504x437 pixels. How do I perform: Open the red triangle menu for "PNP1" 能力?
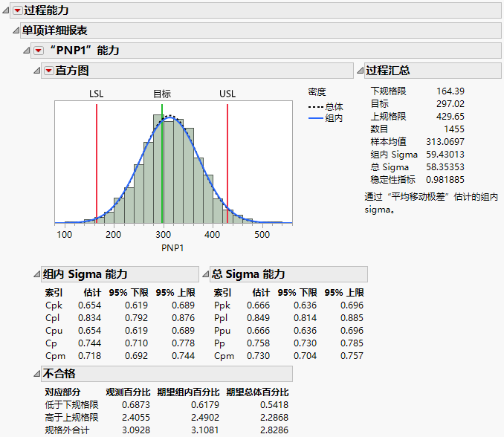[39, 51]
